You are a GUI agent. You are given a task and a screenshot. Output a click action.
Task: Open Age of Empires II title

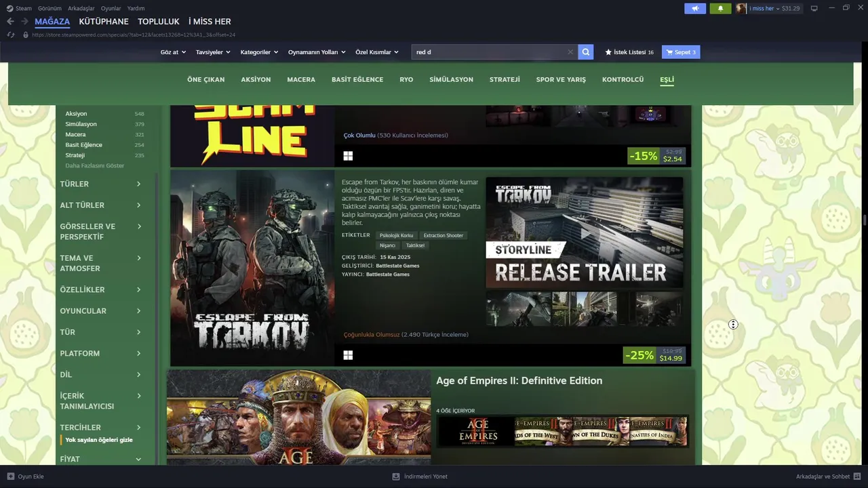click(519, 381)
